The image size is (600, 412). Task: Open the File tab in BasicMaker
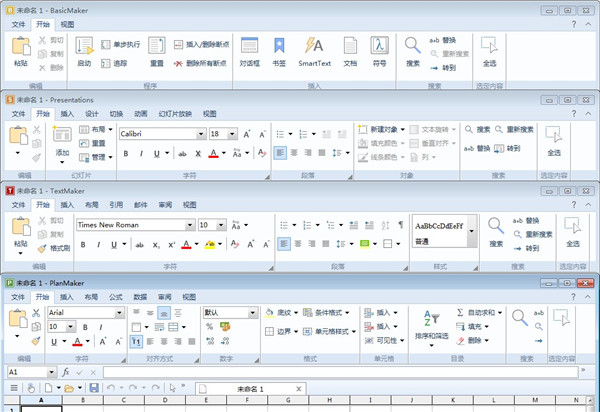pyautogui.click(x=18, y=24)
